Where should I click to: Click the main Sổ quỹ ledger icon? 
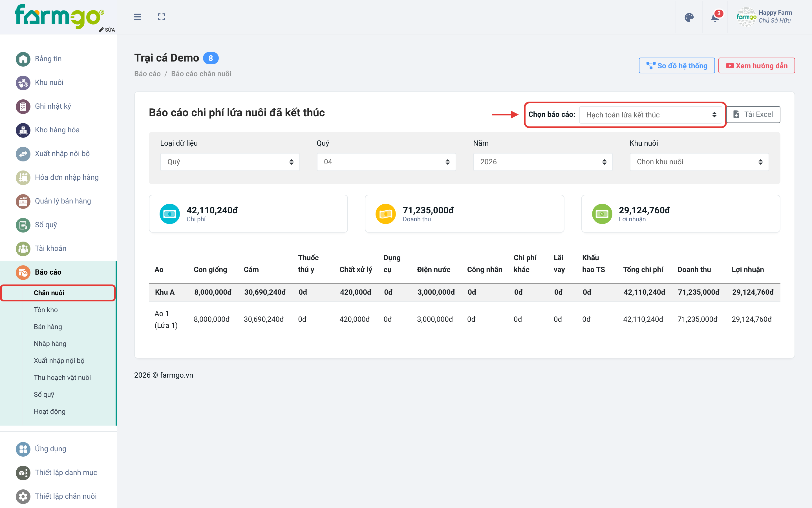pyautogui.click(x=23, y=225)
